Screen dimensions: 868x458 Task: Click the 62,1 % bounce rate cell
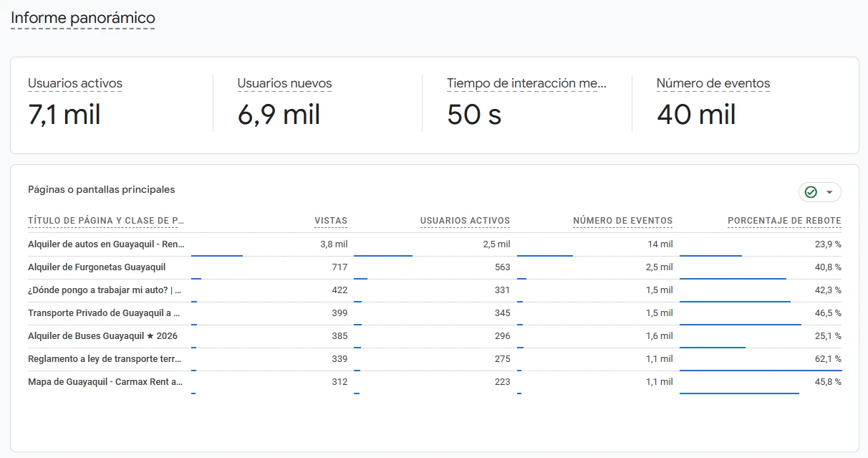pos(828,359)
